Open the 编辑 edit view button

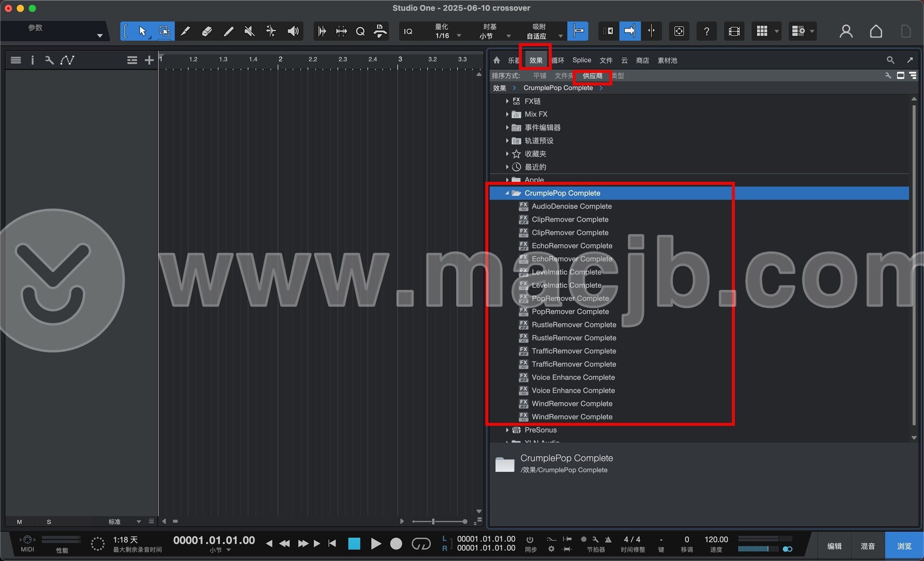[834, 546]
